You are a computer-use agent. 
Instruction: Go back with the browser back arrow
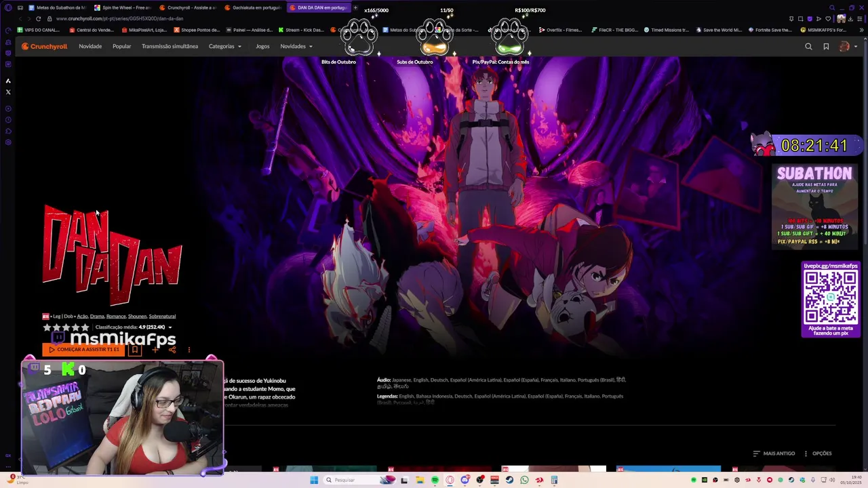pyautogui.click(x=20, y=18)
